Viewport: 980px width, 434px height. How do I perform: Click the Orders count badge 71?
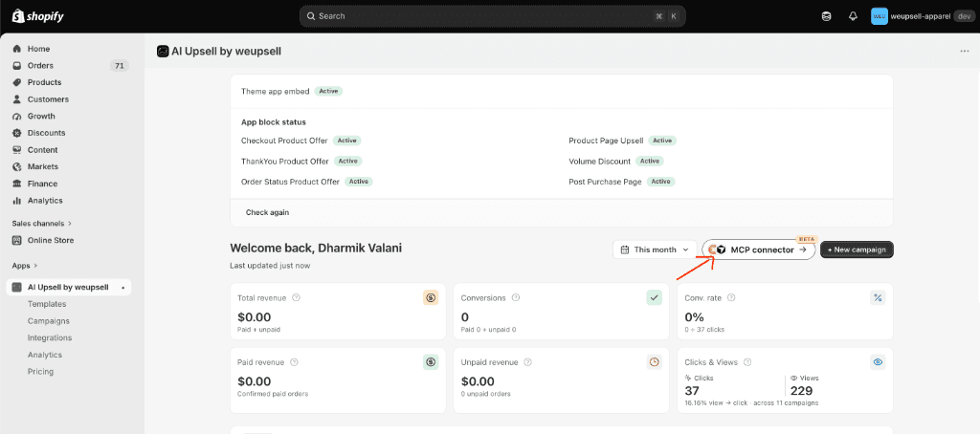(120, 66)
